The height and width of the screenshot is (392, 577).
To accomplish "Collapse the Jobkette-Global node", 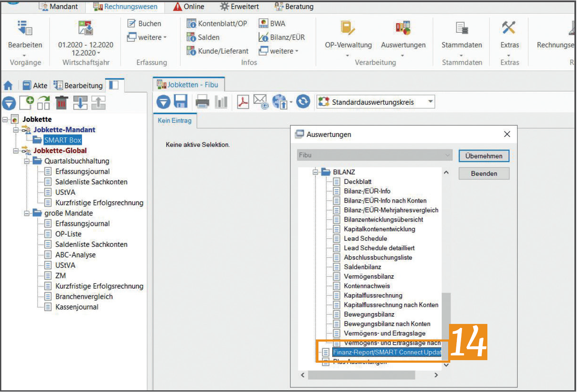I will point(16,151).
